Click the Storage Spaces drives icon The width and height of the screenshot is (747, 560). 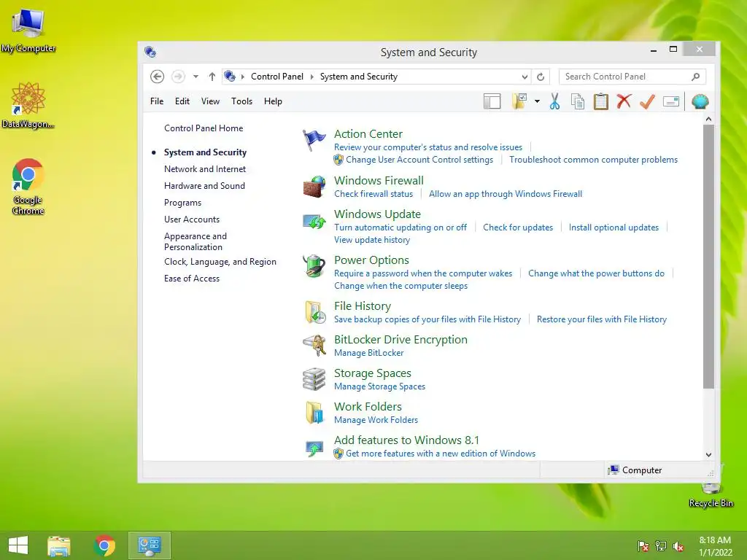point(314,379)
